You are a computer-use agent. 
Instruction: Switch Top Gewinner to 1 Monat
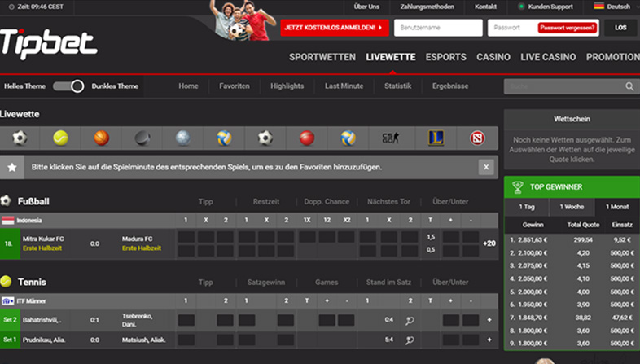(617, 207)
